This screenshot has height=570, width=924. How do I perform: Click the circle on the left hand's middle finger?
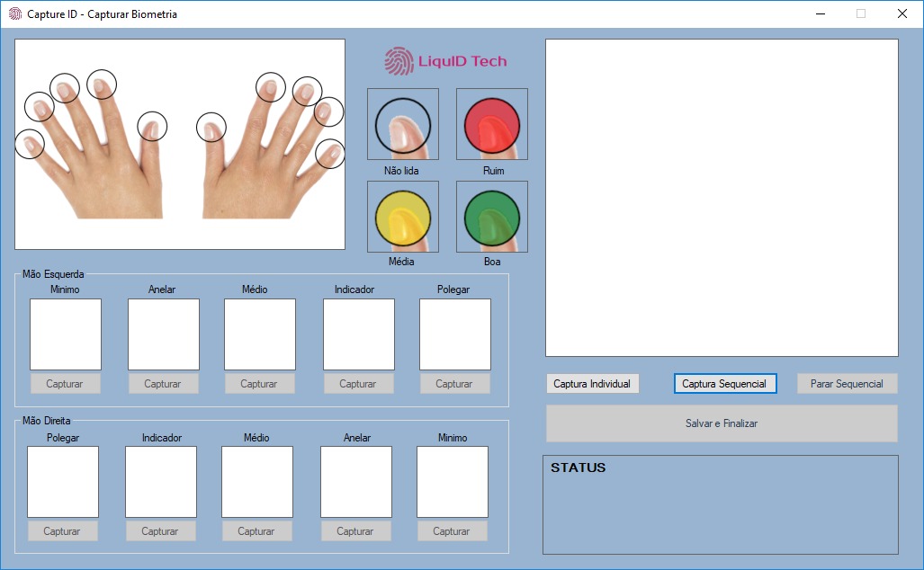pos(65,88)
